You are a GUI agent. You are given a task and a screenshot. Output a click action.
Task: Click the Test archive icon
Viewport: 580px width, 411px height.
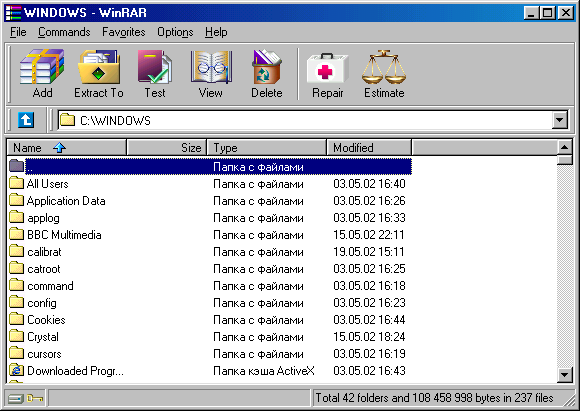(x=155, y=67)
